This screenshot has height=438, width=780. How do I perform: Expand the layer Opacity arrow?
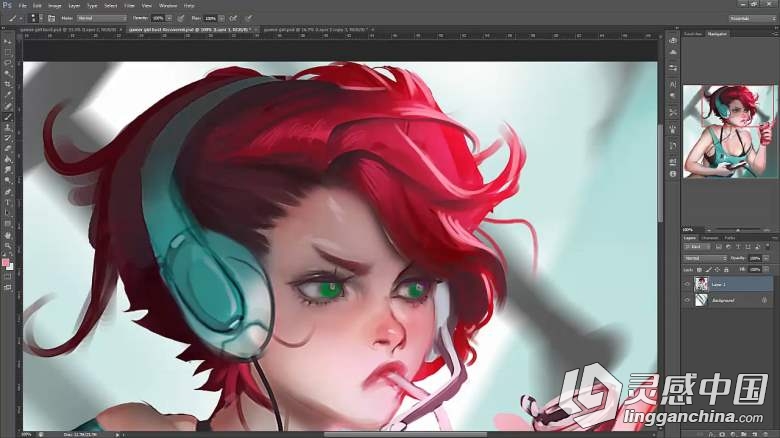(766, 258)
